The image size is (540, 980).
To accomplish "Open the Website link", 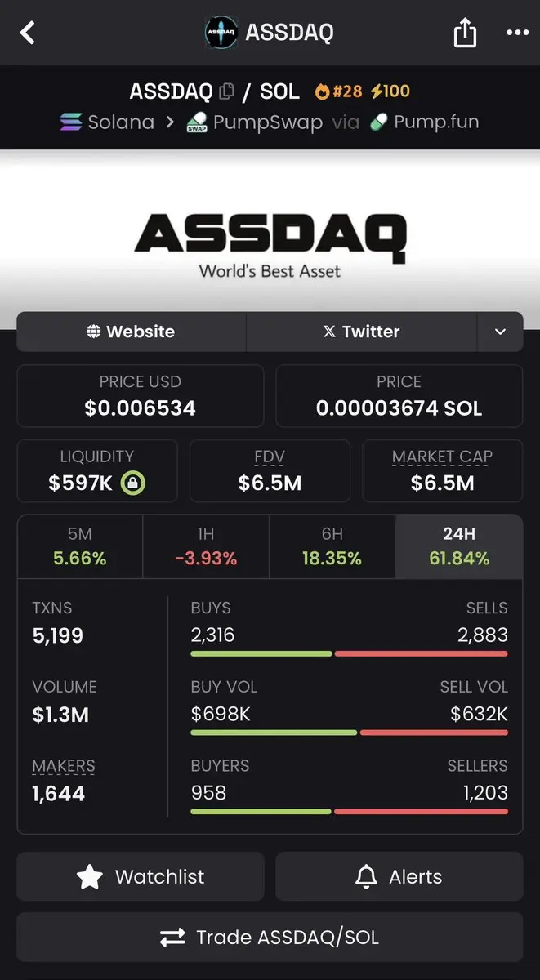I will pyautogui.click(x=132, y=332).
